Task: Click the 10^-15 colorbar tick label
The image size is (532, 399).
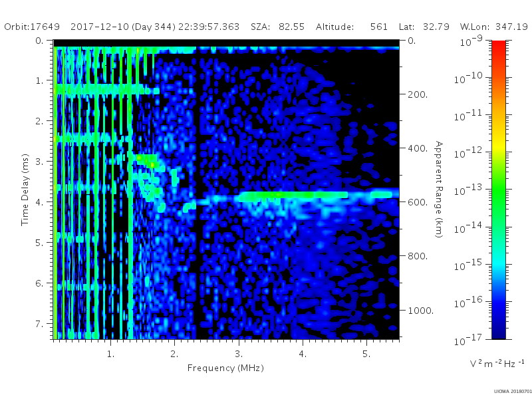Action: point(468,264)
